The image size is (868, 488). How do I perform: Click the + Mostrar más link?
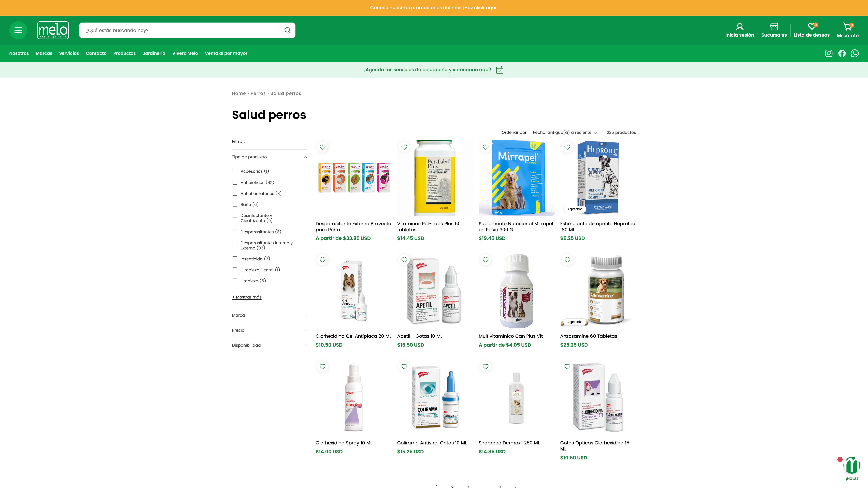(x=247, y=297)
